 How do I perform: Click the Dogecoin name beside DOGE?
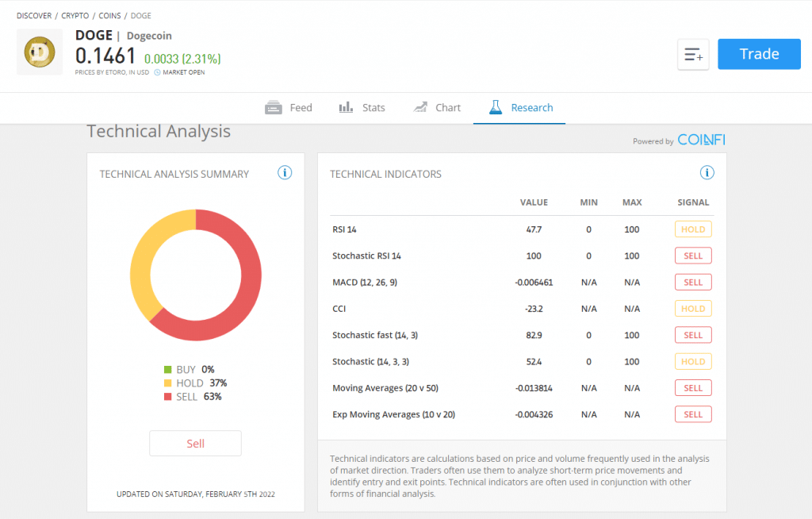click(149, 36)
